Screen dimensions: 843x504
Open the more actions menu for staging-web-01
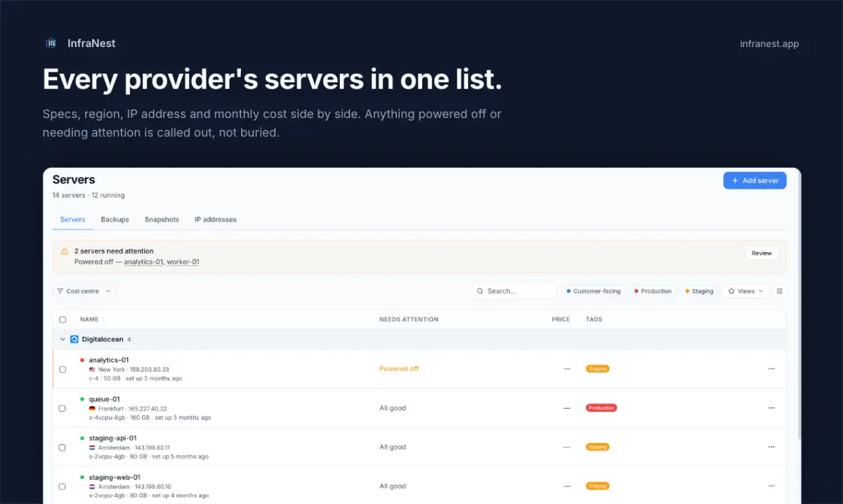(771, 486)
